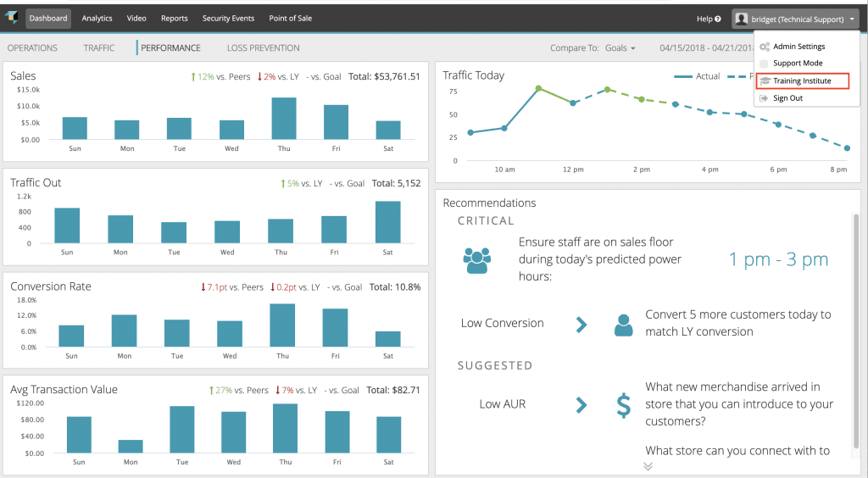Click the Help question mark icon

pyautogui.click(x=718, y=19)
